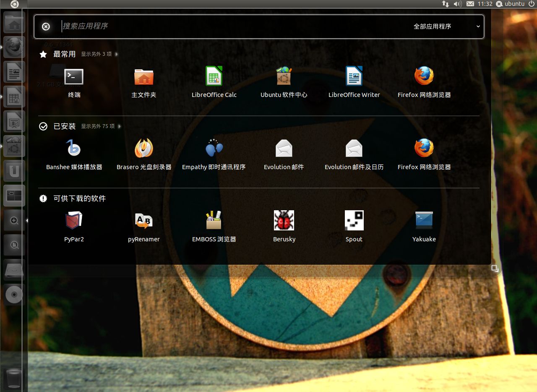Open the messaging mail indicator
Viewport: 537px width, 392px height.
pyautogui.click(x=470, y=4)
